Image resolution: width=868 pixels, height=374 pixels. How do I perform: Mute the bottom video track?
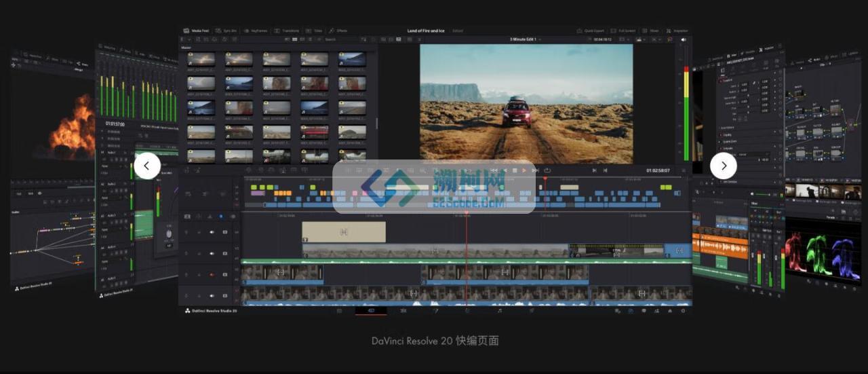(212, 295)
